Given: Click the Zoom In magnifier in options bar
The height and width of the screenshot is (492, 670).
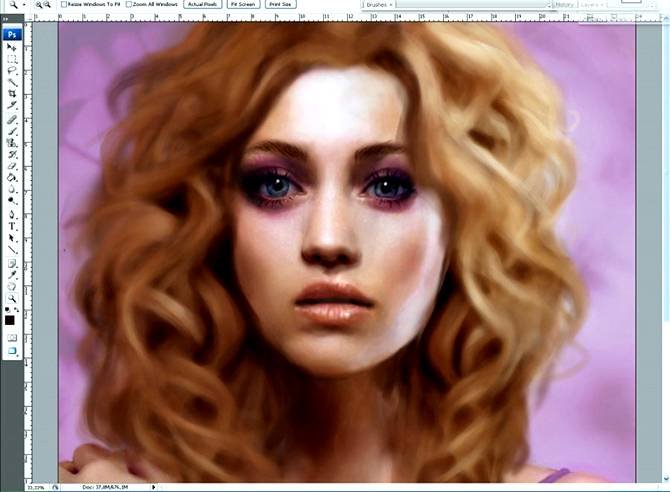Looking at the screenshot, I should click(x=38, y=5).
